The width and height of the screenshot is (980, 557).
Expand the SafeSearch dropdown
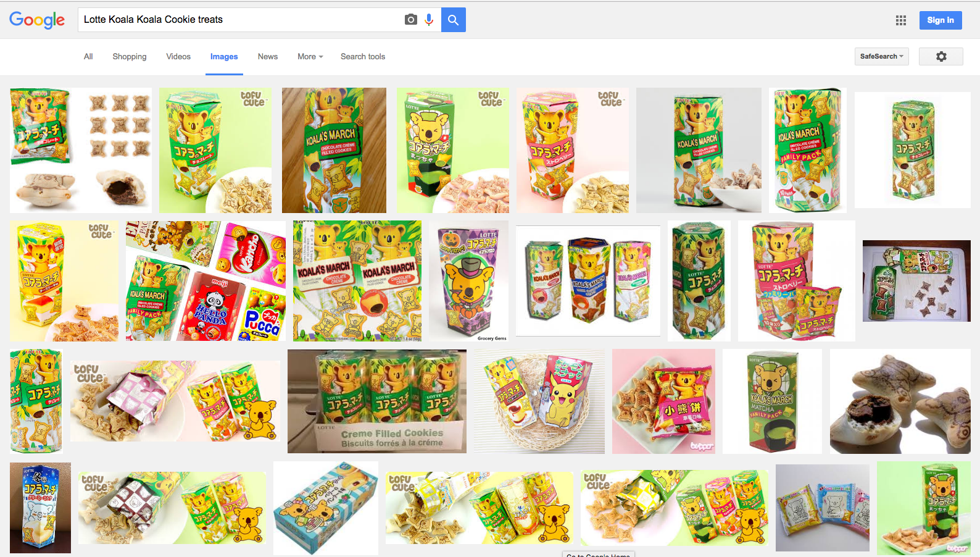click(881, 56)
